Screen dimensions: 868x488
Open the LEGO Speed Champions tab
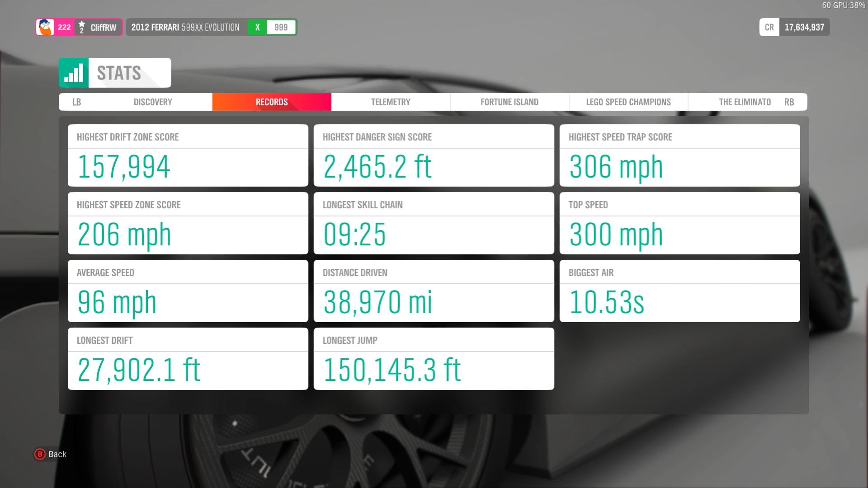pyautogui.click(x=628, y=102)
